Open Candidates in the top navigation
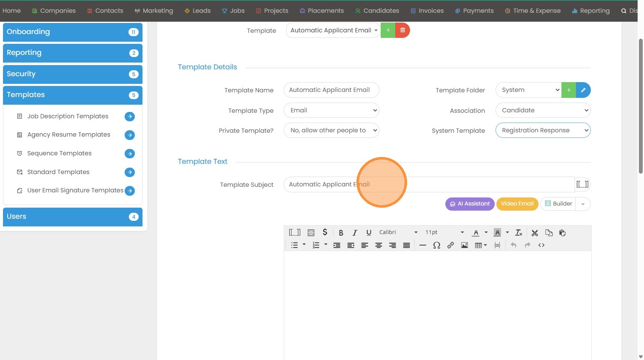 click(377, 11)
